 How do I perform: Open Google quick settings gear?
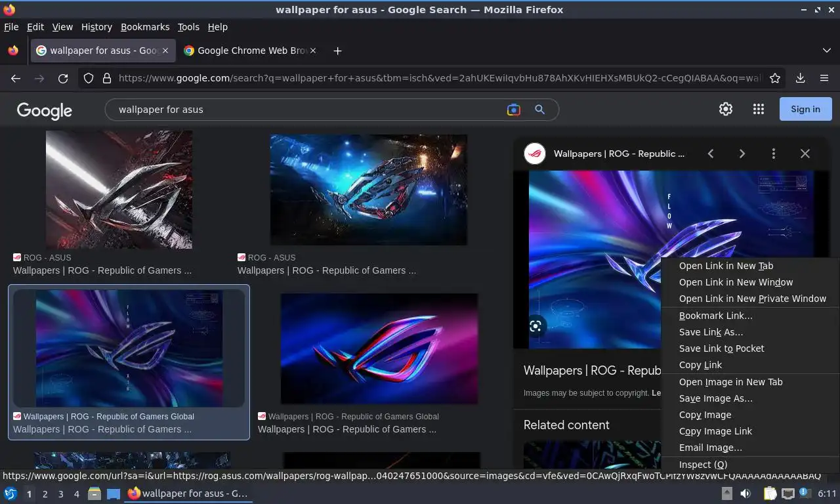[x=726, y=109]
